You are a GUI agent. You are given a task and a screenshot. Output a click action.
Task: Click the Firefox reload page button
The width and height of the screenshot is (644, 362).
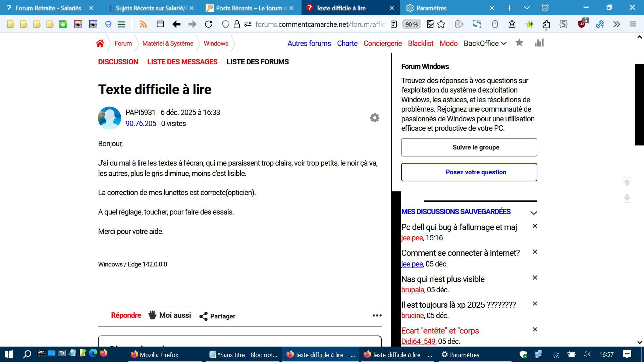(209, 24)
